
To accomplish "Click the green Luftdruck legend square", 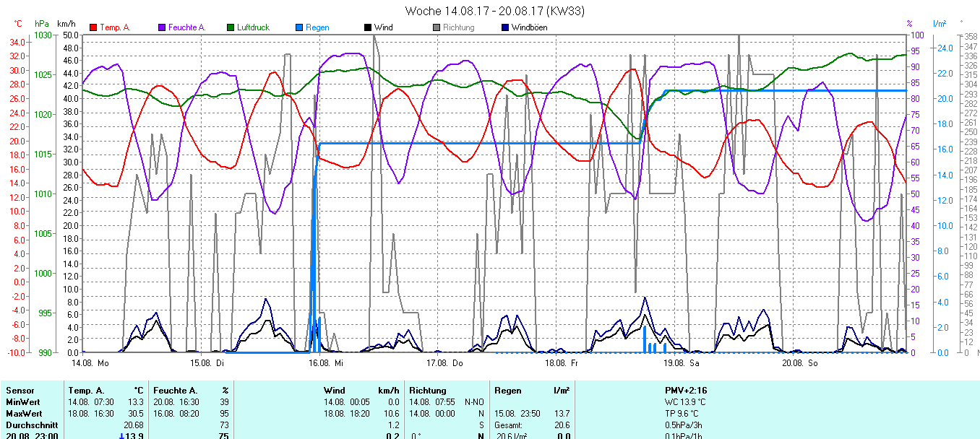I will point(231,27).
